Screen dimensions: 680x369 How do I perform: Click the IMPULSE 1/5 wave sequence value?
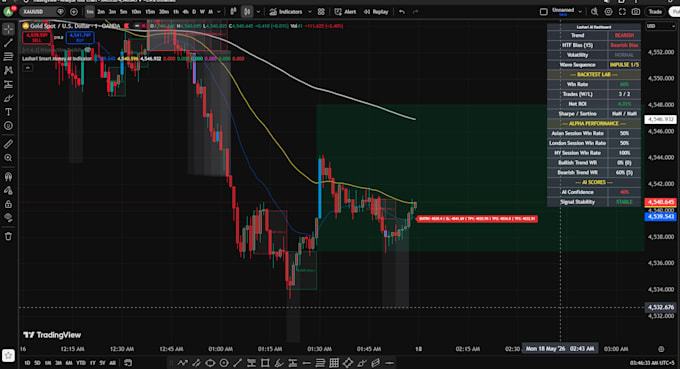(x=624, y=65)
